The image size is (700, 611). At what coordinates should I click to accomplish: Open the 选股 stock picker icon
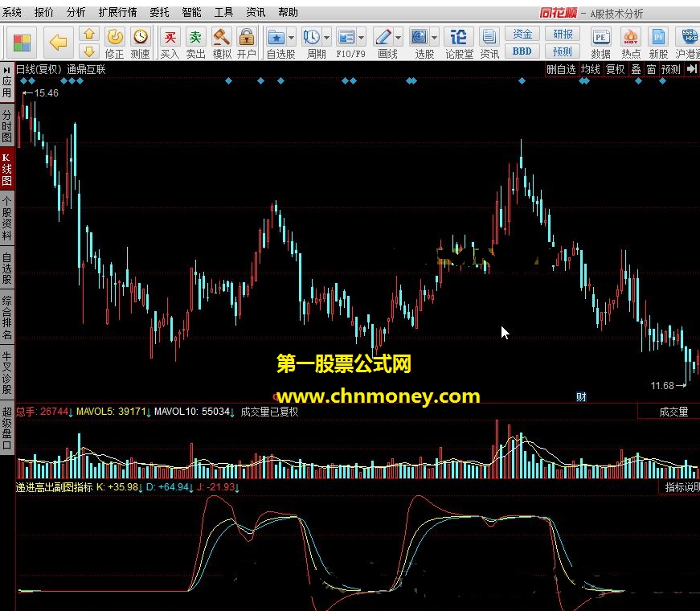click(x=420, y=37)
